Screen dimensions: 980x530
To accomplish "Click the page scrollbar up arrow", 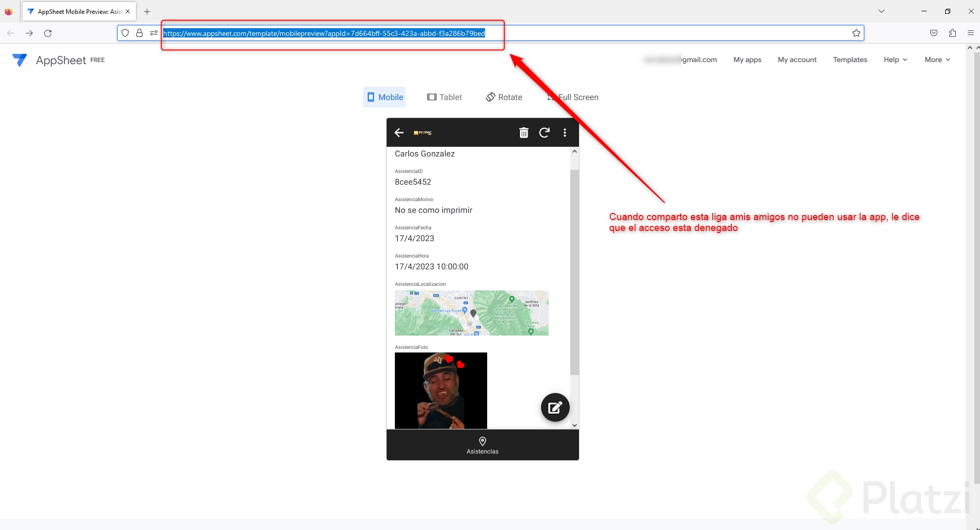I will tap(970, 48).
